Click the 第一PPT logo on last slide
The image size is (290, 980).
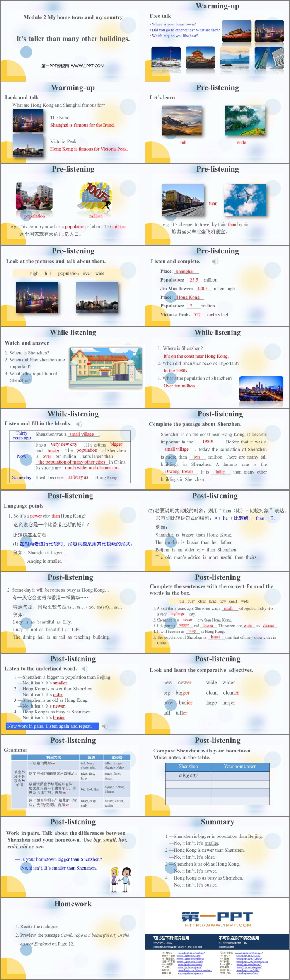(217, 917)
